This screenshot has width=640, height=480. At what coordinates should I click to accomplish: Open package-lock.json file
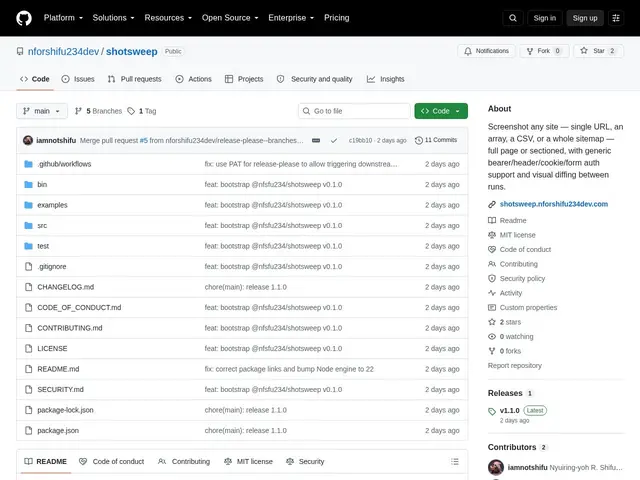[x=65, y=410]
